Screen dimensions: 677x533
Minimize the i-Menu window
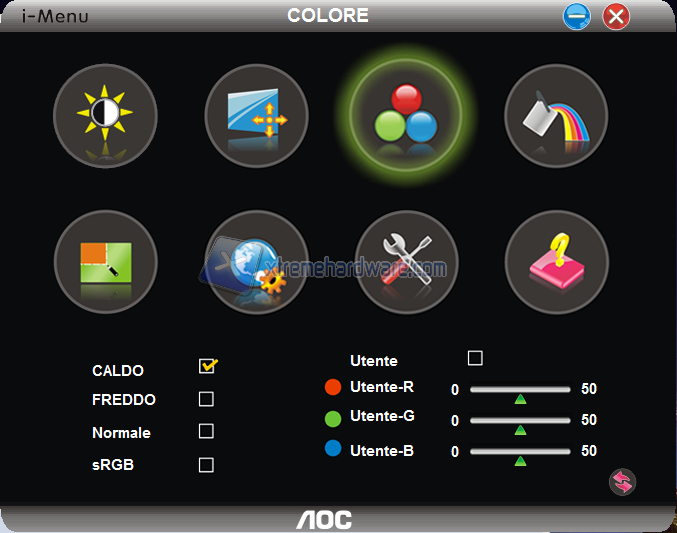[576, 16]
